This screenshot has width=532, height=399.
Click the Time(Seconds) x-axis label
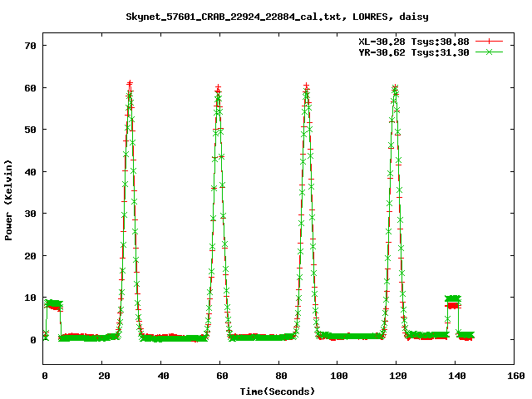coord(278,391)
